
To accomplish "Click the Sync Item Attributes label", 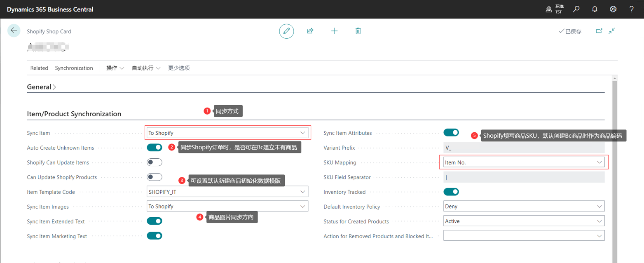I will (x=348, y=133).
